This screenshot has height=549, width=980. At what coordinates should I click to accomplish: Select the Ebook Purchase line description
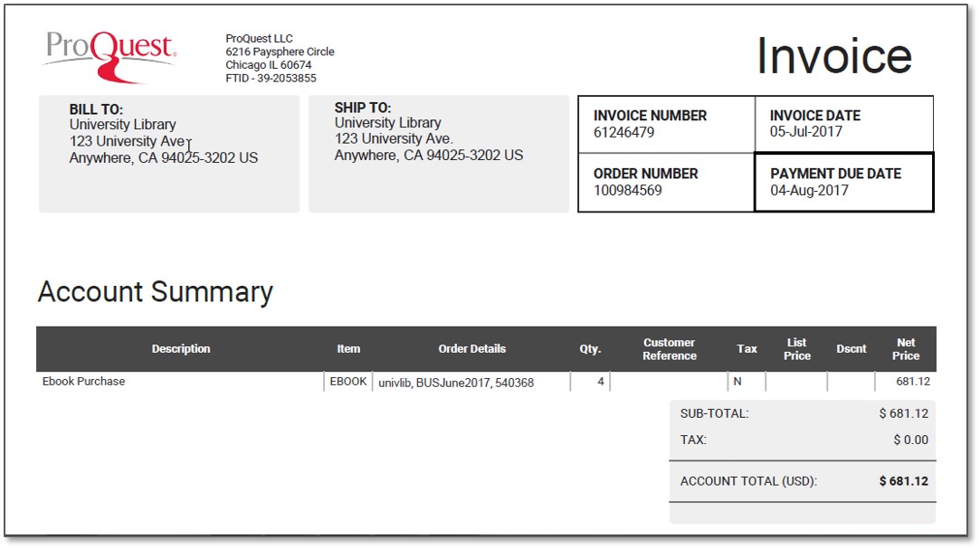[84, 382]
